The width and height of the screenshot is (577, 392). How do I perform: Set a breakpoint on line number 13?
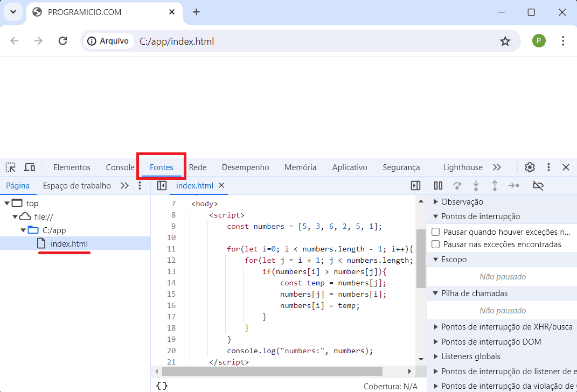point(171,271)
